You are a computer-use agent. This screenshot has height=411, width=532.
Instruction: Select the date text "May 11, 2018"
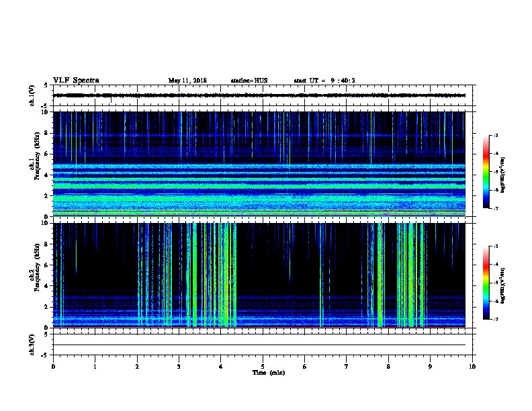187,81
